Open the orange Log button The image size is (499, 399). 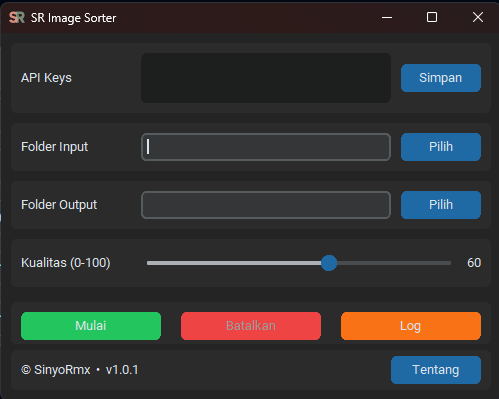pyautogui.click(x=411, y=326)
